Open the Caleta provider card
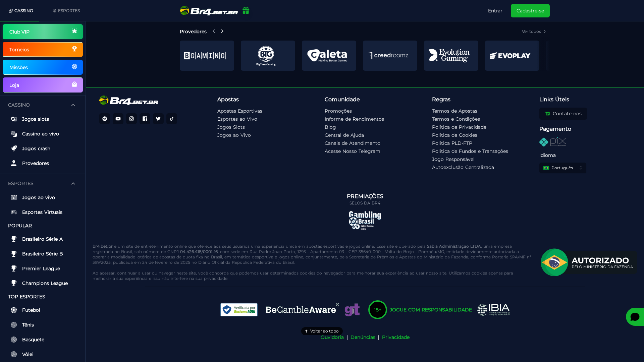Screen dimensions: 644x362 click(x=329, y=56)
